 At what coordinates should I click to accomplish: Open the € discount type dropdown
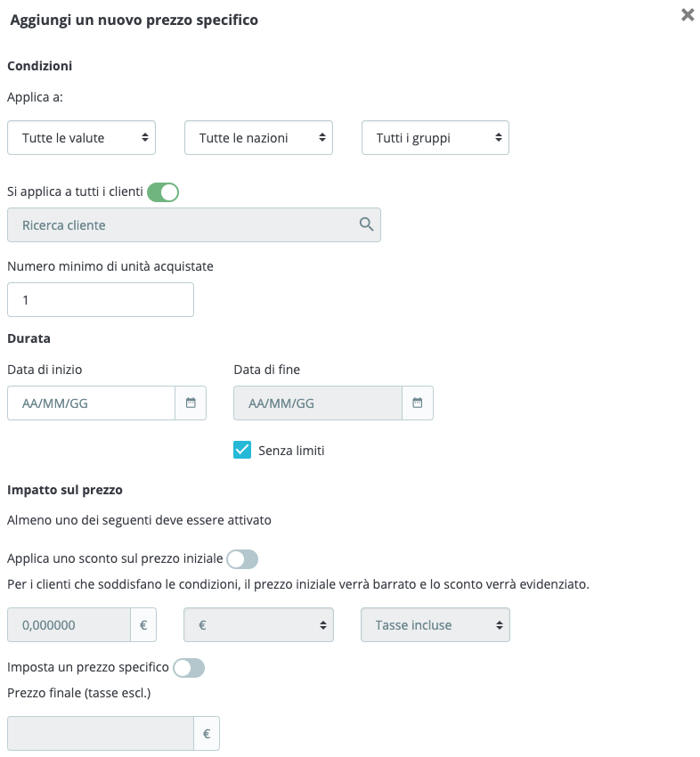pyautogui.click(x=259, y=624)
